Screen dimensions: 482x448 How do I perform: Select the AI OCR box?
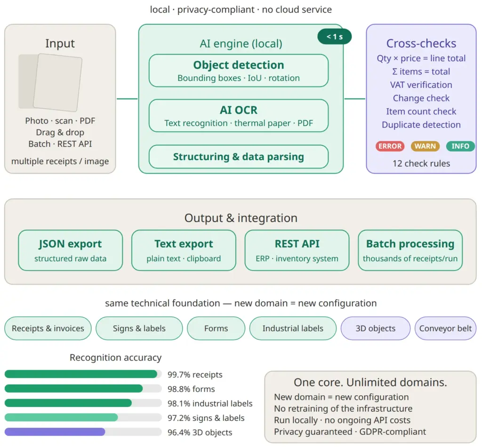pos(239,116)
